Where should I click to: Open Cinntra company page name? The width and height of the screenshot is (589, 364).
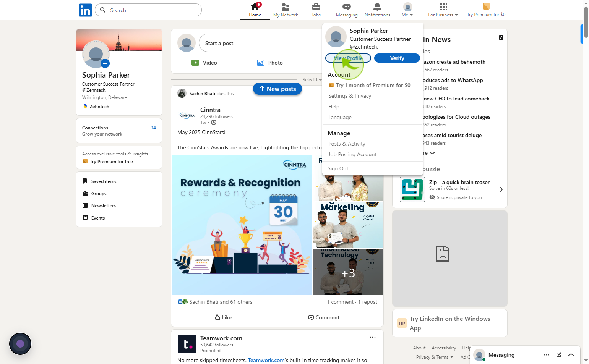210,110
